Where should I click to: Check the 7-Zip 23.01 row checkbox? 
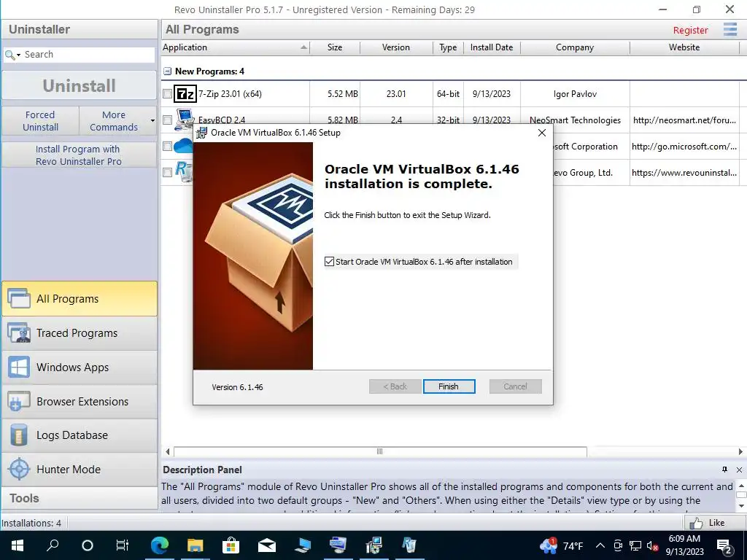[x=167, y=94]
